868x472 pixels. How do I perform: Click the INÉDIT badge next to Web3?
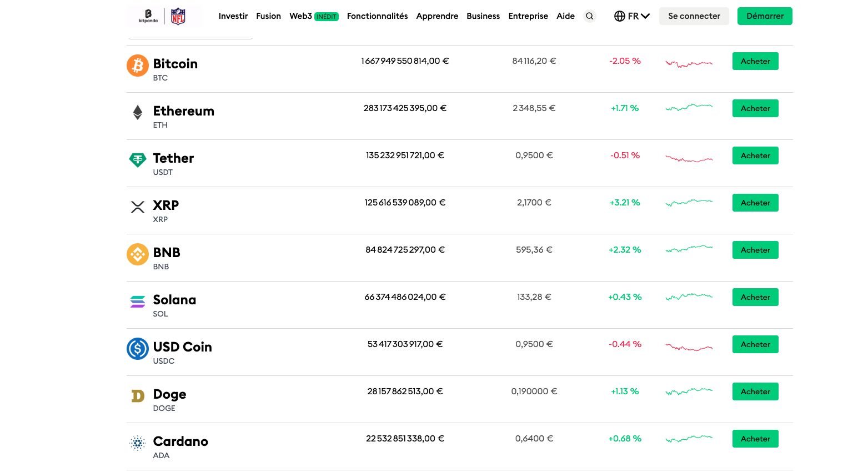pos(327,17)
